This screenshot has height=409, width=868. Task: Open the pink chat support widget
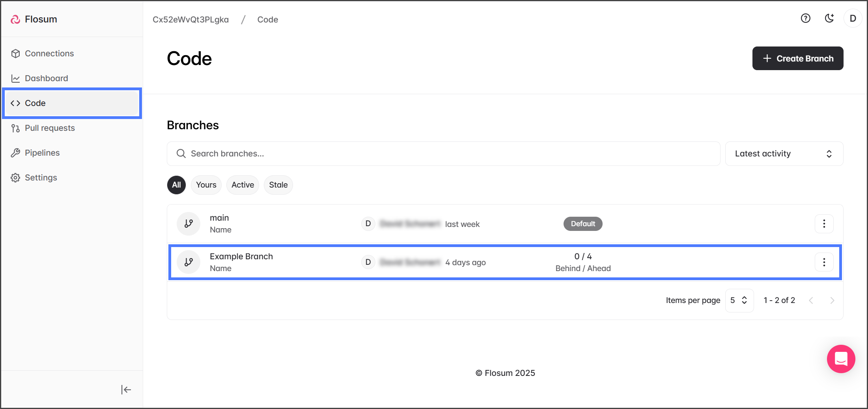(x=841, y=359)
